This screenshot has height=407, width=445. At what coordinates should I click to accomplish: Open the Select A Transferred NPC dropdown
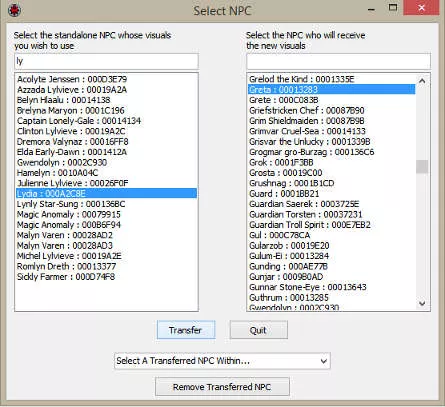[222, 361]
